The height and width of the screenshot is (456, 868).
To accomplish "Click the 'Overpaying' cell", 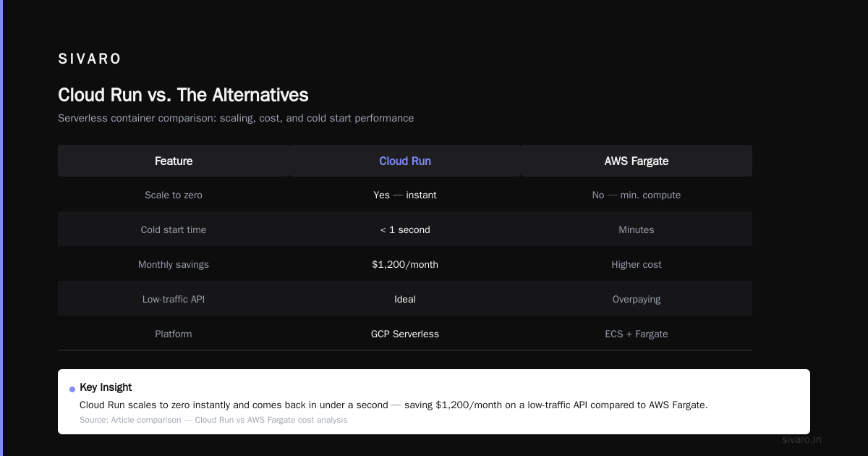I will 637,299.
